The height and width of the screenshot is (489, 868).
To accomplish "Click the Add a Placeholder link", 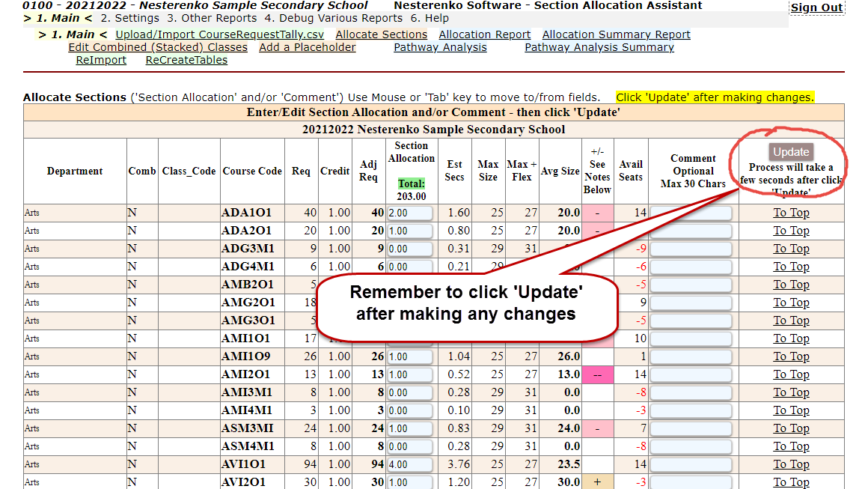I will pyautogui.click(x=307, y=47).
